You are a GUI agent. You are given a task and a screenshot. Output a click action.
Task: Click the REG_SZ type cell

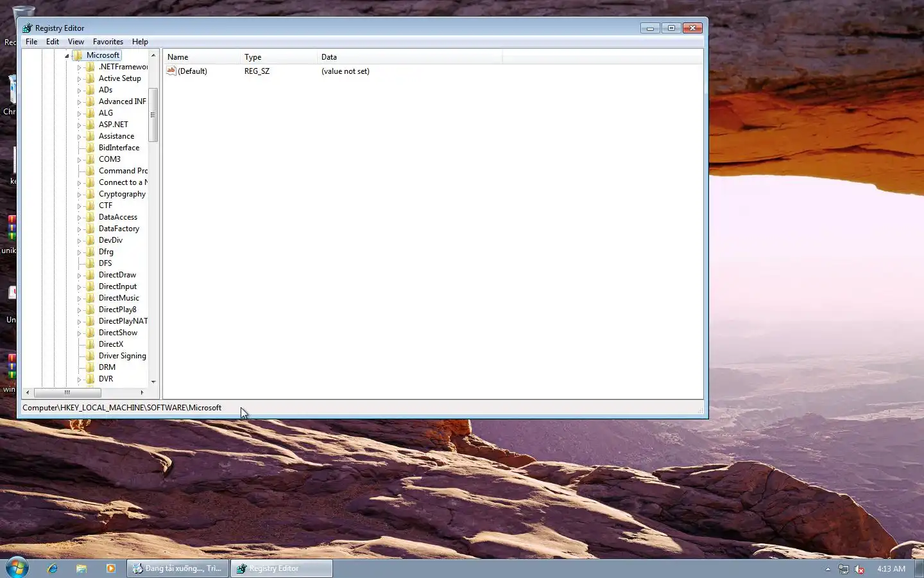point(257,71)
